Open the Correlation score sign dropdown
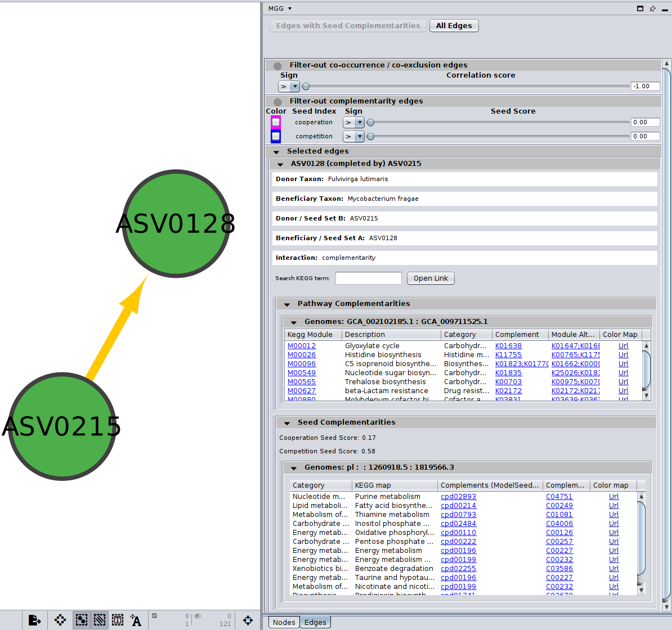The height and width of the screenshot is (630, 672). point(295,87)
